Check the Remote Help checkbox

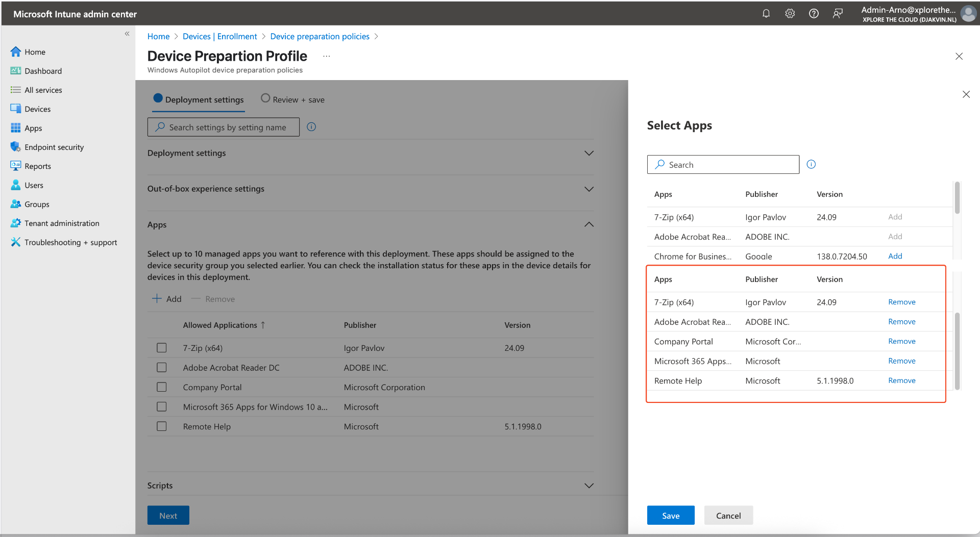coord(162,426)
